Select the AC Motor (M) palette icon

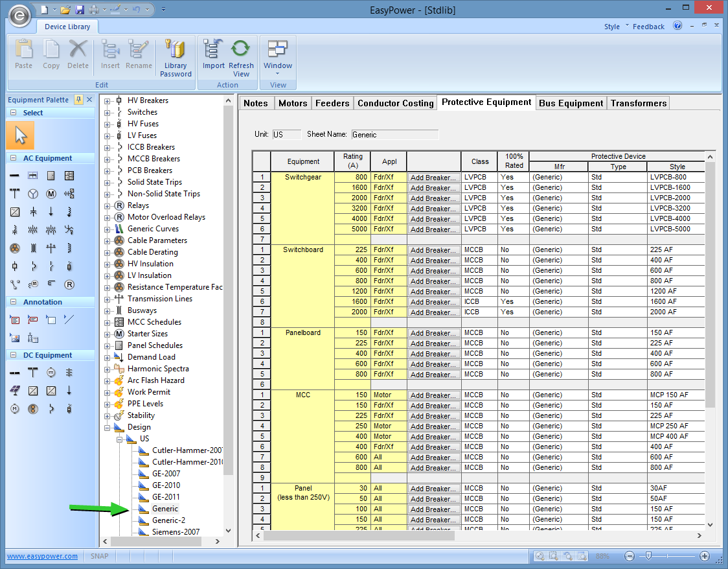51,194
